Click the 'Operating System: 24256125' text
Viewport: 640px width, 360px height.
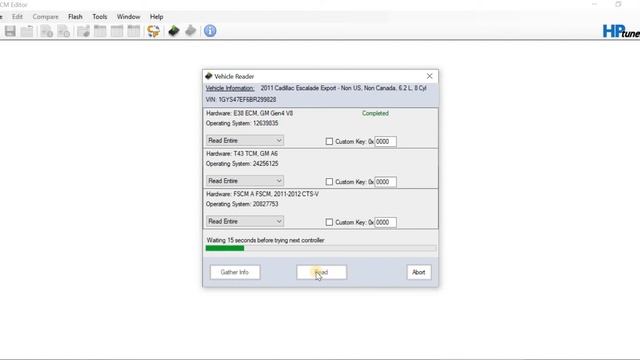point(242,164)
